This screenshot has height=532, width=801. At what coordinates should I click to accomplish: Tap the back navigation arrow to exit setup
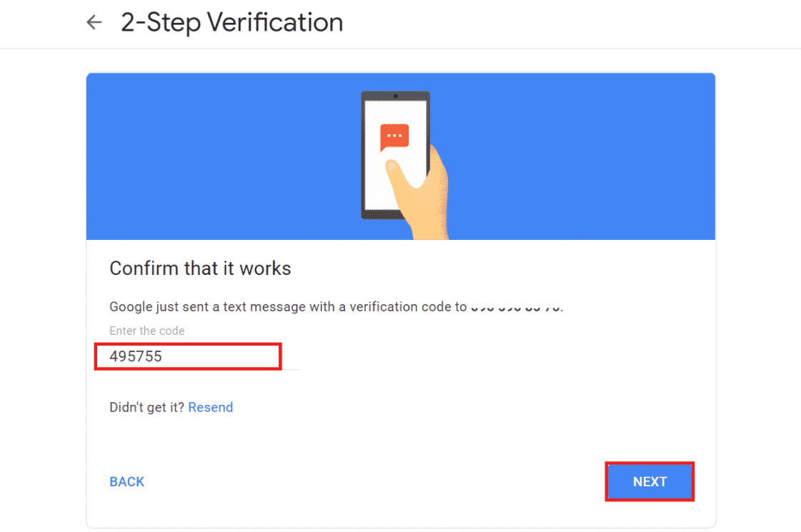(x=94, y=22)
